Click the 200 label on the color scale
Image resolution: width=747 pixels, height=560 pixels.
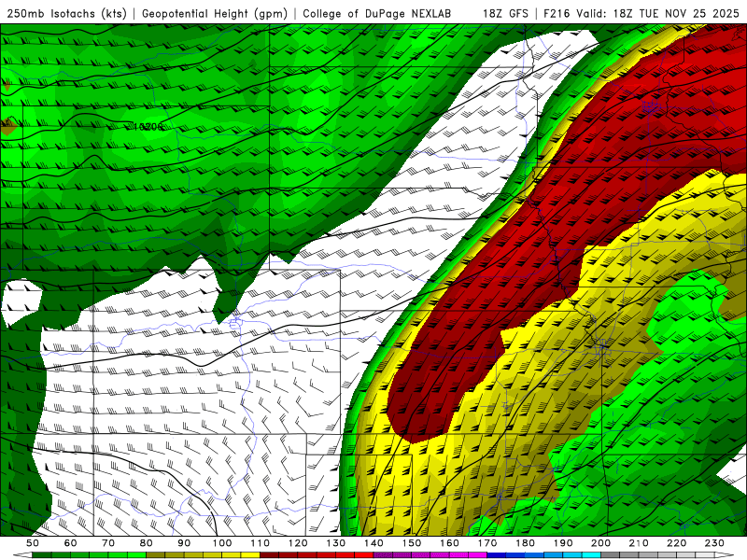(x=600, y=543)
